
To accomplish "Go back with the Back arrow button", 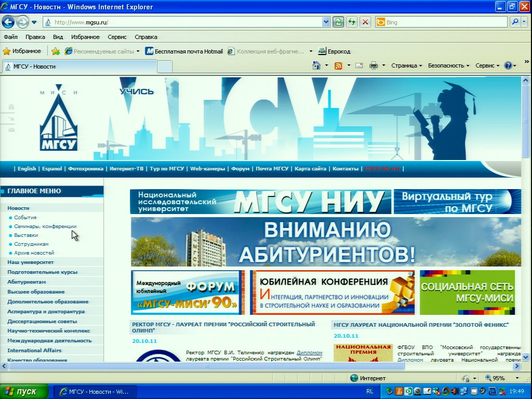I will pyautogui.click(x=8, y=22).
